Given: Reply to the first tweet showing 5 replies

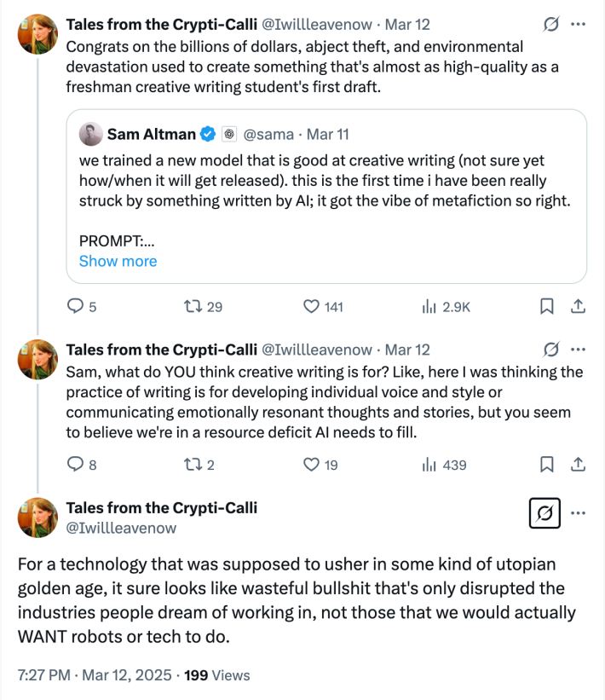Looking at the screenshot, I should point(77,305).
